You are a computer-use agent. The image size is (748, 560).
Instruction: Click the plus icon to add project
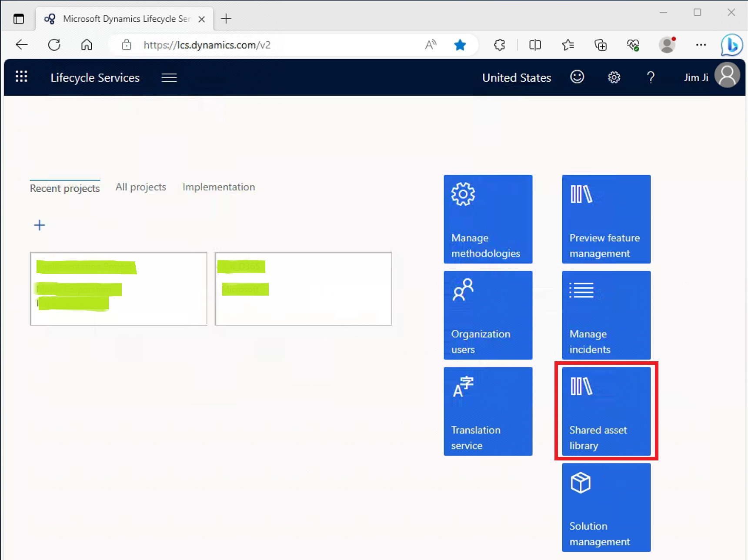click(40, 225)
